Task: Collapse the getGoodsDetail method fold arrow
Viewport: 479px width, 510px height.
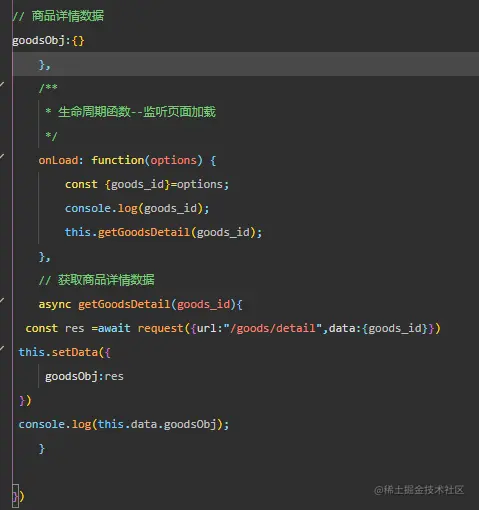Action: pos(2,300)
